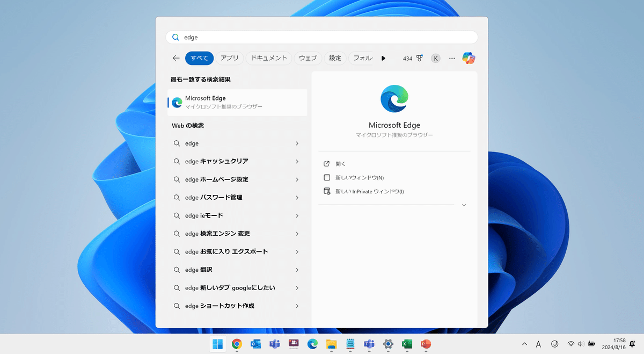Expand the chevron for "edge キャッシュクリア"
The height and width of the screenshot is (354, 644).
click(x=297, y=161)
